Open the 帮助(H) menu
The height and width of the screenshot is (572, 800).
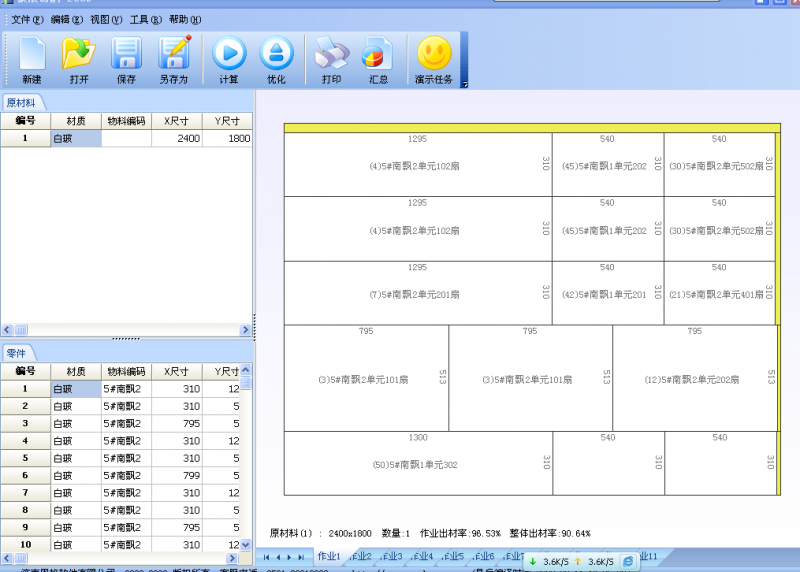pos(185,19)
